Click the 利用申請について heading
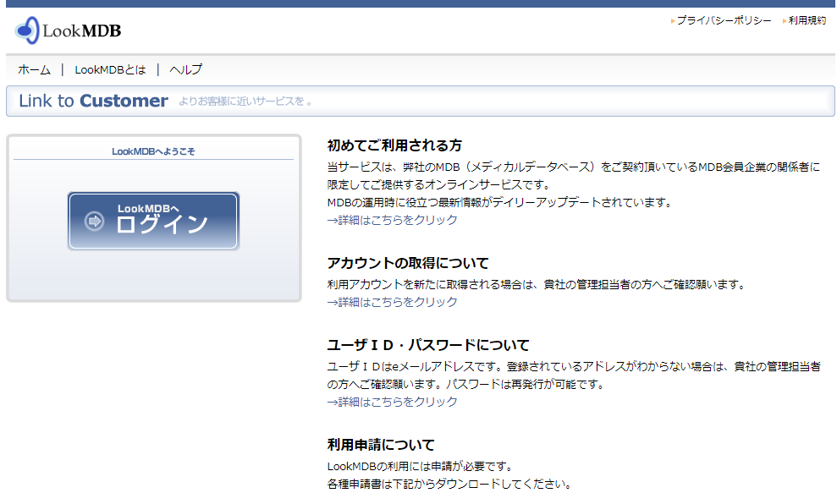The image size is (837, 504). [x=381, y=445]
